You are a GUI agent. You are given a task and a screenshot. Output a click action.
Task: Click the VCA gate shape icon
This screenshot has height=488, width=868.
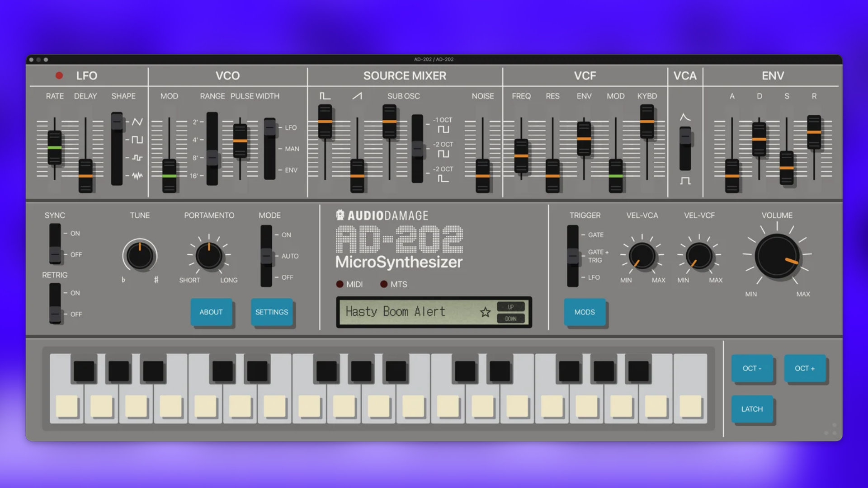coord(685,181)
